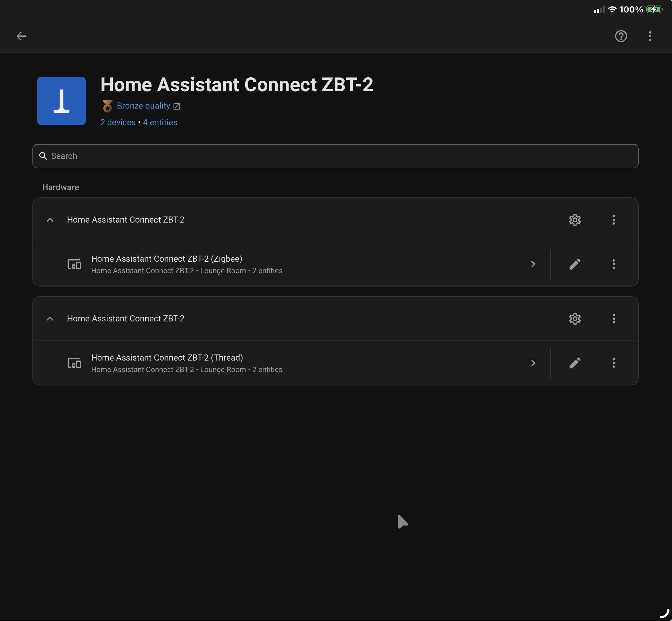The height and width of the screenshot is (621, 672).
Task: Focus the Search input field
Action: coord(335,156)
